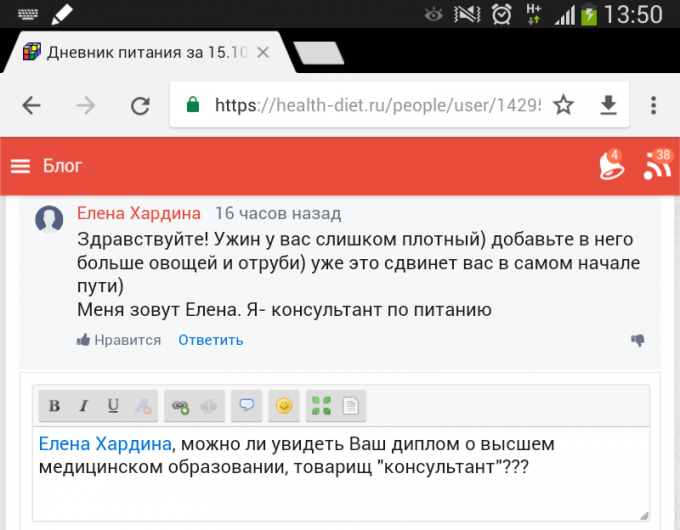Click the comment author's avatar

pyautogui.click(x=49, y=220)
